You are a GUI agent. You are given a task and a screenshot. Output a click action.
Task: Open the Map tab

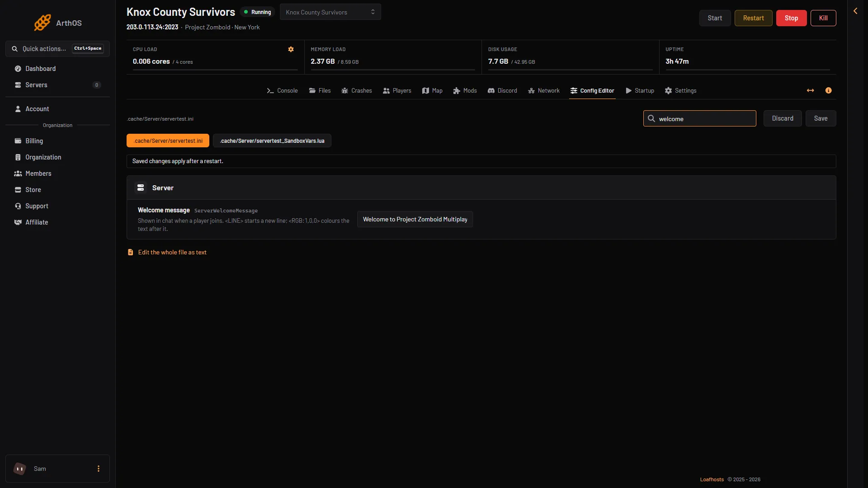pos(432,90)
